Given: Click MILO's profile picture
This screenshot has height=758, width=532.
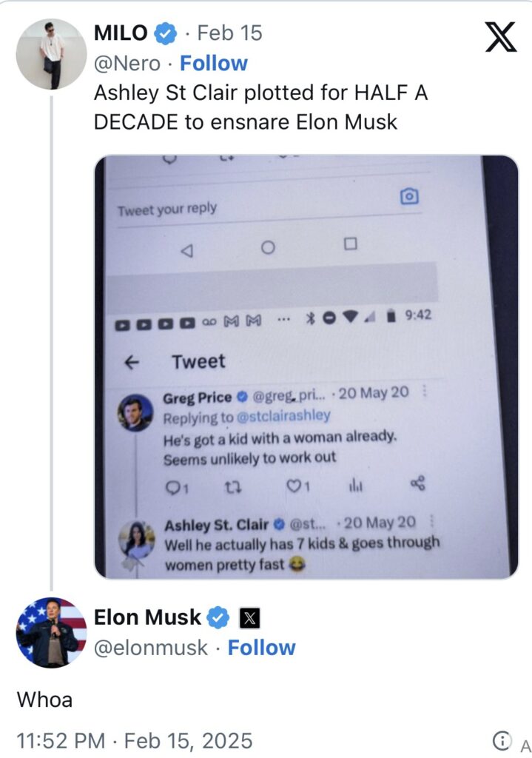Looking at the screenshot, I should coord(51,54).
